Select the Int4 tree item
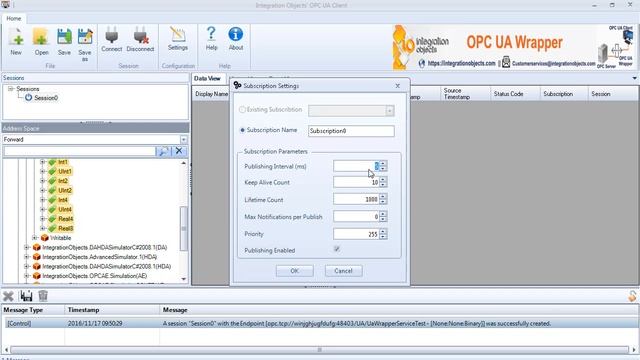Screen dimensions: 640x360 [62, 200]
